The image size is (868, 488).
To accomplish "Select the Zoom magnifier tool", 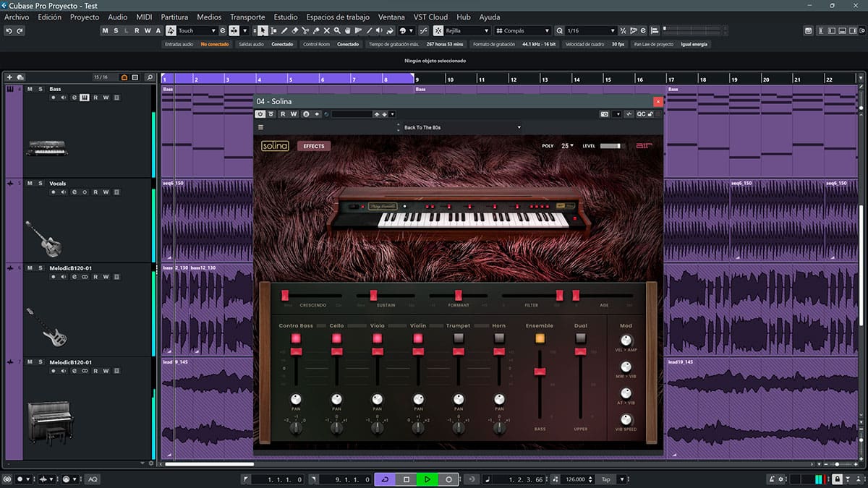I will coord(338,31).
